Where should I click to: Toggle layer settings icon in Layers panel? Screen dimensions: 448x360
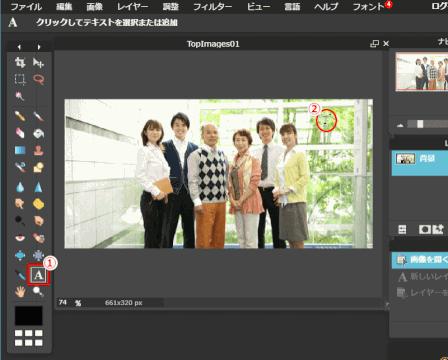point(402,229)
